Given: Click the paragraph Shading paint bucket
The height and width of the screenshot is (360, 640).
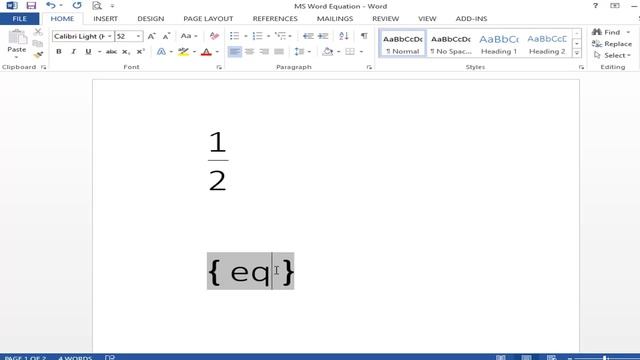Looking at the screenshot, I should click(327, 52).
